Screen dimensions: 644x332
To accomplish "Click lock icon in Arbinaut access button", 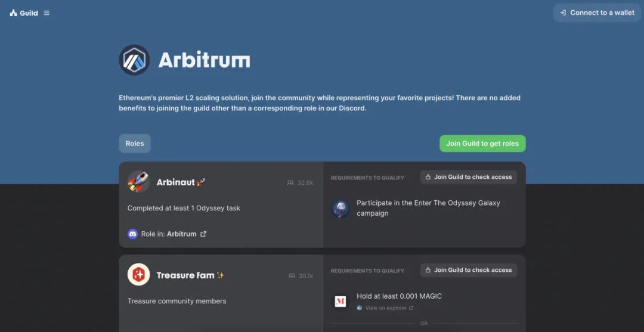I will click(x=428, y=177).
